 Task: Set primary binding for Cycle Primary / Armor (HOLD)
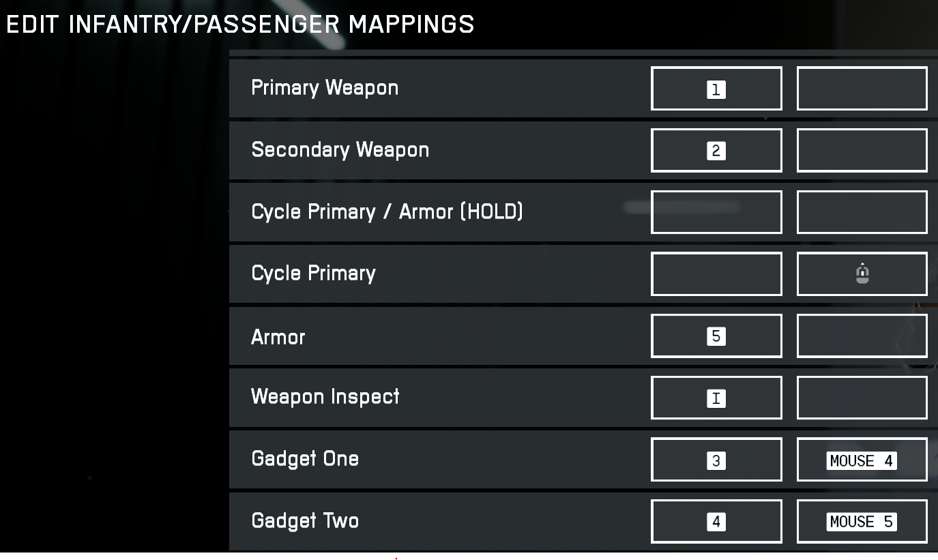[x=716, y=212]
